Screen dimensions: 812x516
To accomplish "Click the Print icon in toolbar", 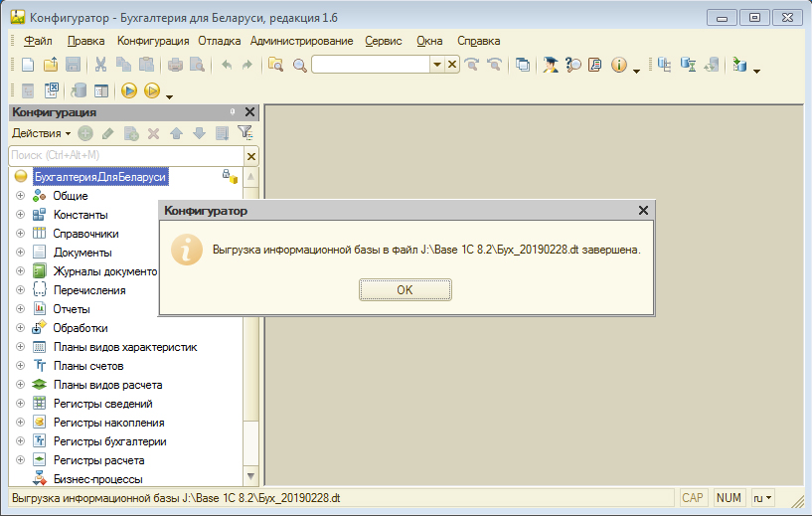I will (x=175, y=65).
